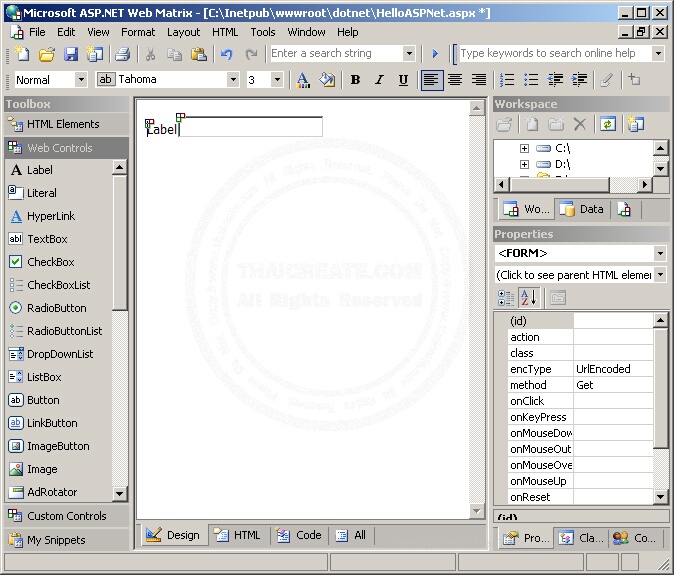Open the HTML menu
This screenshot has width=674, height=575.
click(x=225, y=32)
